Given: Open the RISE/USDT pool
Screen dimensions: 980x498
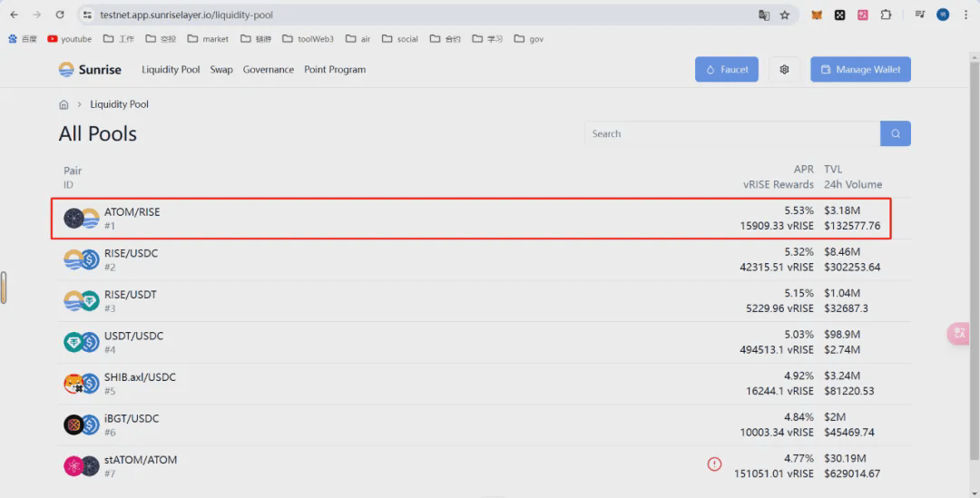Looking at the screenshot, I should click(x=485, y=300).
